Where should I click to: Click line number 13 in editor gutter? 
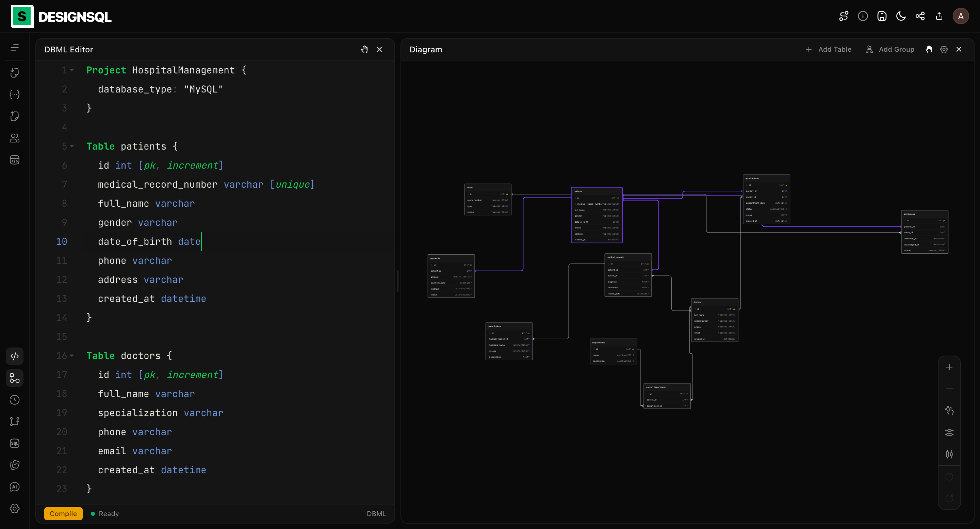(x=61, y=298)
